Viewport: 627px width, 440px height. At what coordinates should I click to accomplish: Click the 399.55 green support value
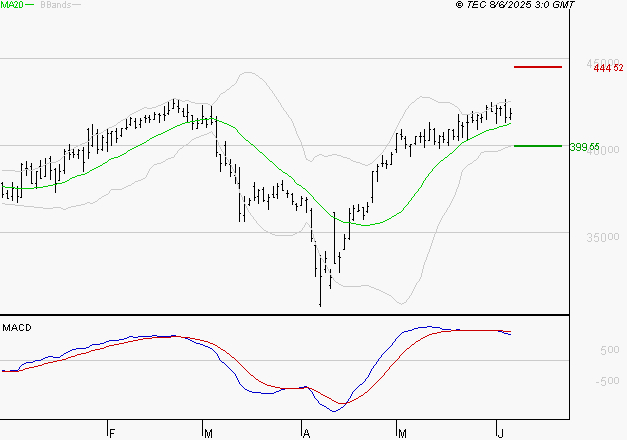585,147
